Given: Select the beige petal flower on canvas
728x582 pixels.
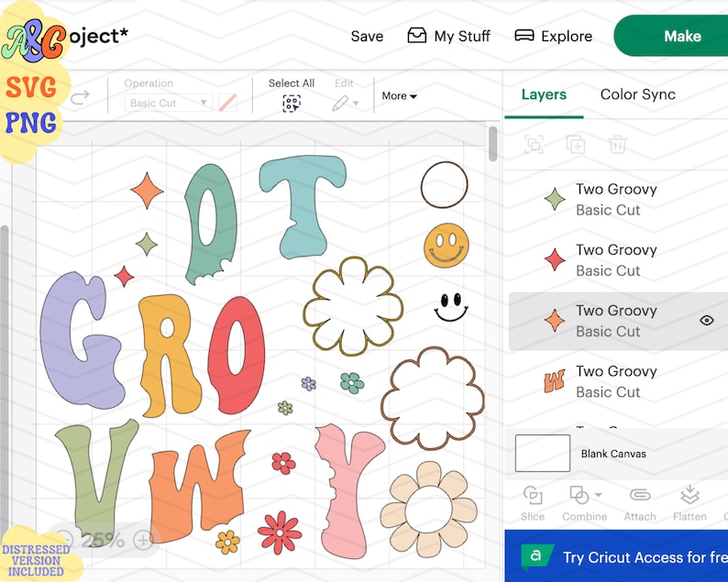Looking at the screenshot, I should coord(428,510).
